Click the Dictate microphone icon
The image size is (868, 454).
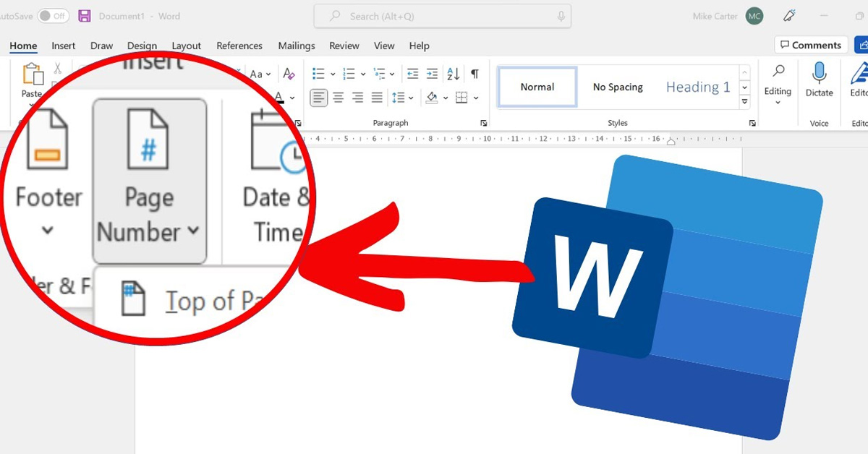coord(819,74)
